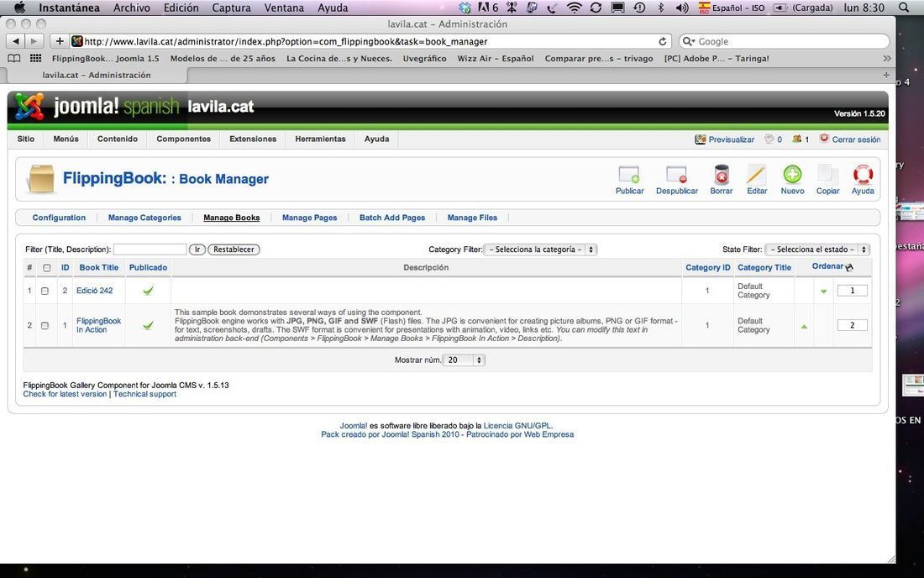Click the Despublicar toolbar icon
This screenshot has width=924, height=578.
point(676,180)
